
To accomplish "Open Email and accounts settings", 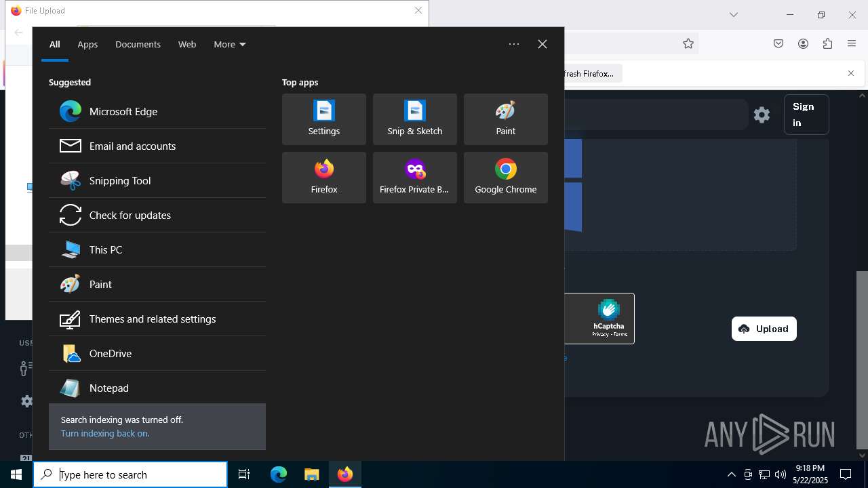I will pos(157,146).
